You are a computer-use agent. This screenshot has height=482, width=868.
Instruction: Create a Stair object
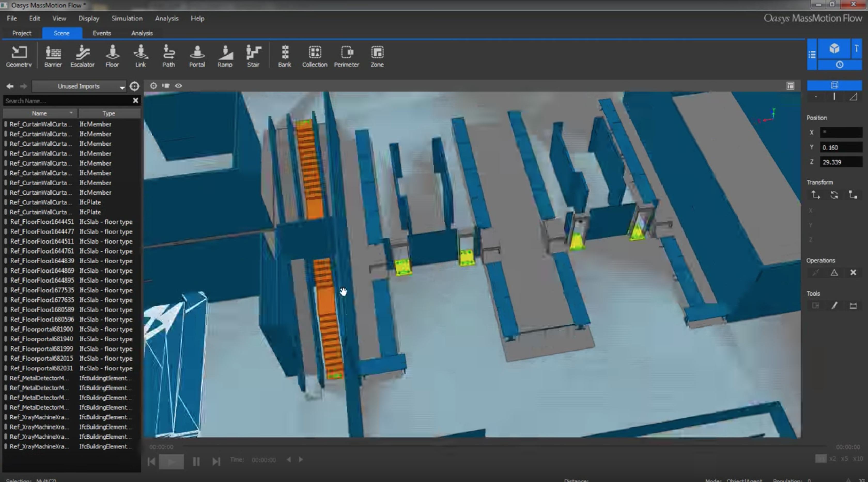(253, 57)
